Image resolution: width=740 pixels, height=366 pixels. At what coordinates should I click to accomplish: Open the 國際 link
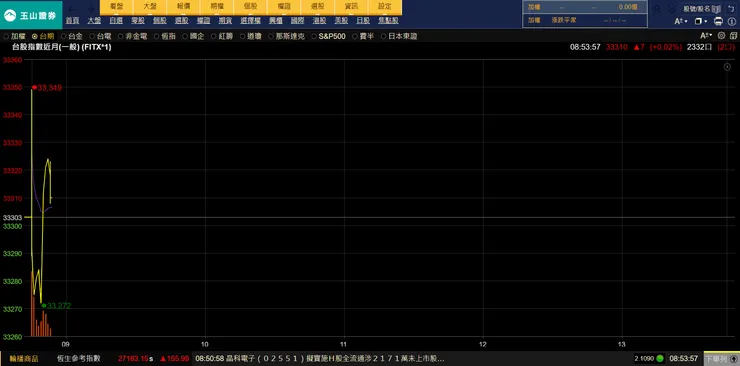[x=297, y=21]
